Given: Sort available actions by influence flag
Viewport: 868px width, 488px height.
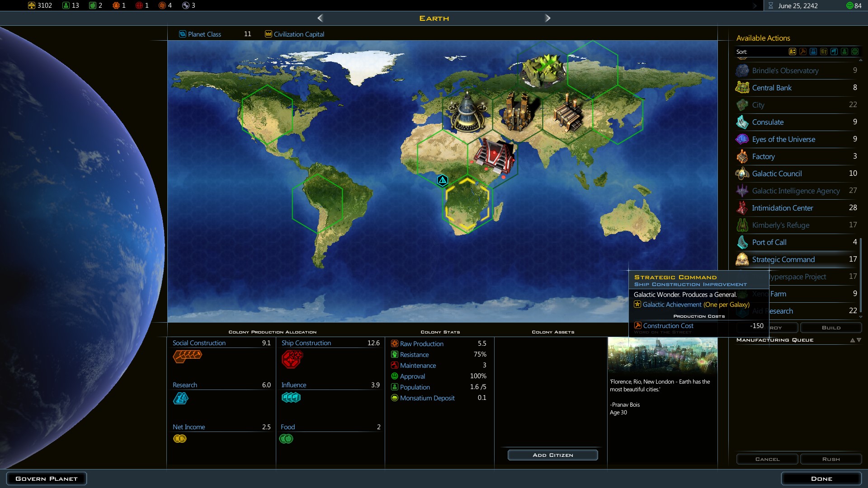Looking at the screenshot, I should pos(834,52).
